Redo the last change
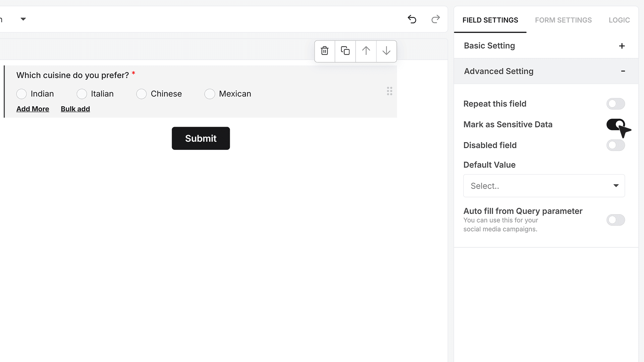The width and height of the screenshot is (644, 362). pyautogui.click(x=435, y=19)
